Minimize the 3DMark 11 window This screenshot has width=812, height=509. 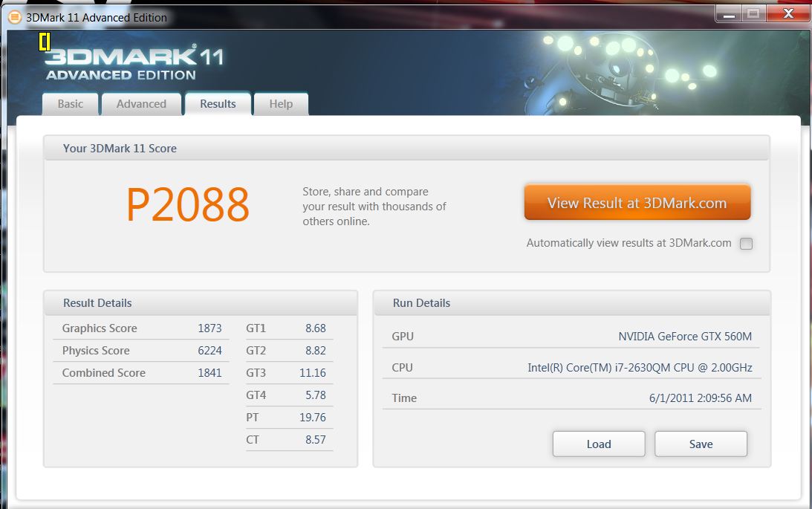(x=729, y=14)
